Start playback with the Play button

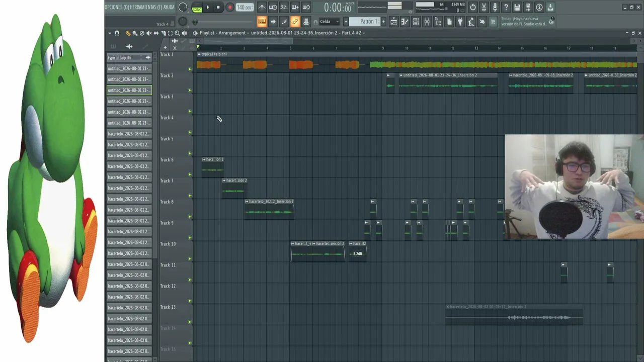(x=207, y=7)
